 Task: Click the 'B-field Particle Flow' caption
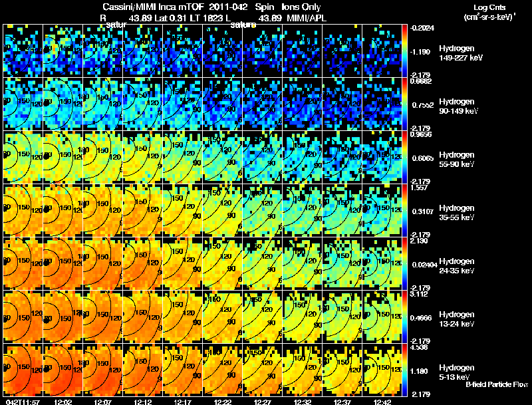[497, 384]
